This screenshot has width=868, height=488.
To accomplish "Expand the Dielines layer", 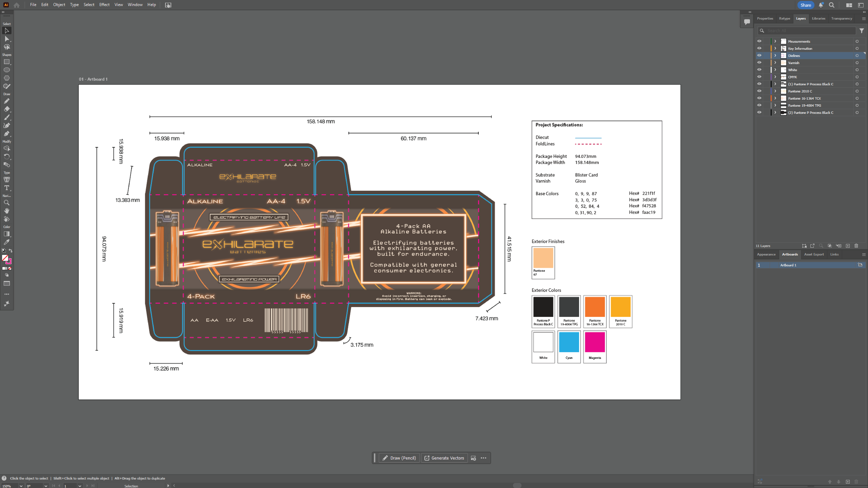I will click(775, 56).
